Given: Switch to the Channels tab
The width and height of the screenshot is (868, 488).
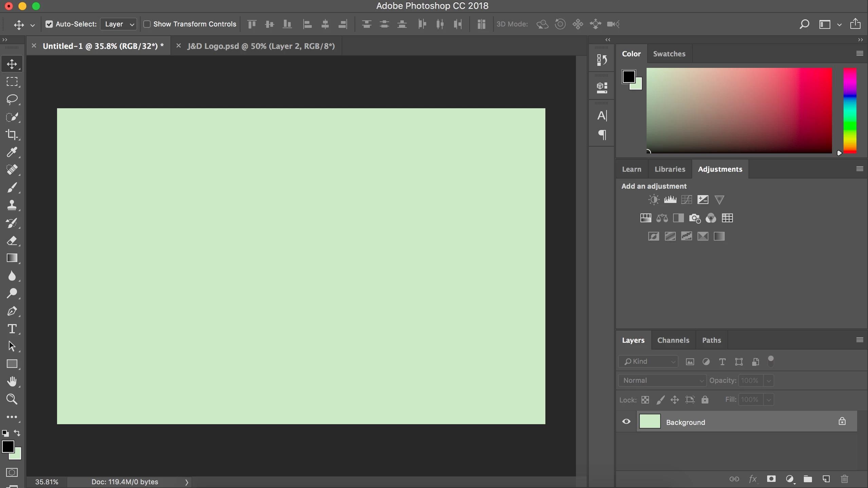Looking at the screenshot, I should tap(673, 340).
